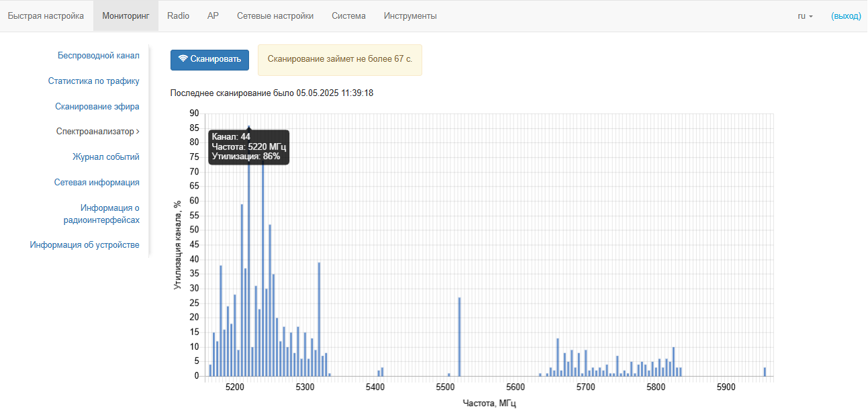Click the (выход) logout link
Image resolution: width=868 pixels, height=415 pixels.
pos(845,15)
